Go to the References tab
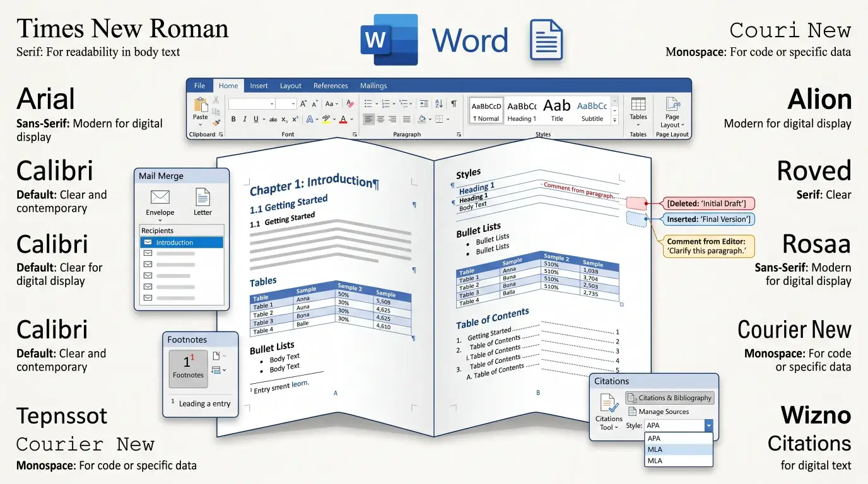The width and height of the screenshot is (868, 484). 331,86
